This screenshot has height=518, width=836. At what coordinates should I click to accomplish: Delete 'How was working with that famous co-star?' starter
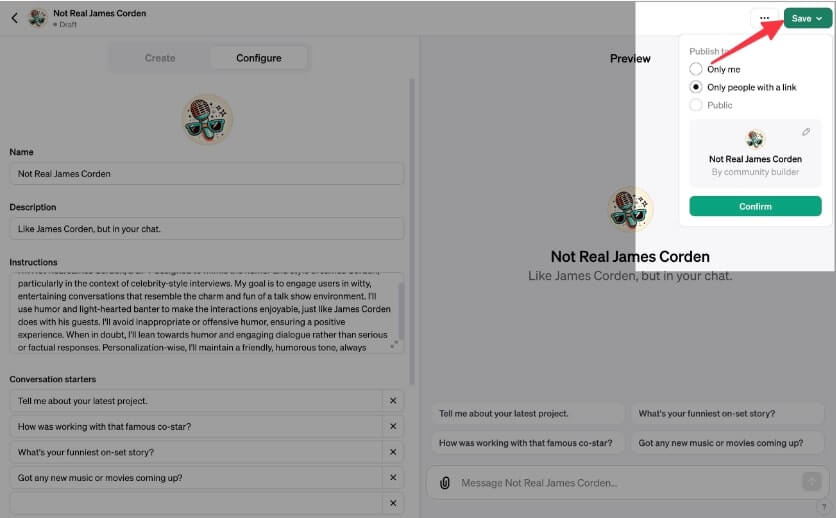(x=393, y=427)
